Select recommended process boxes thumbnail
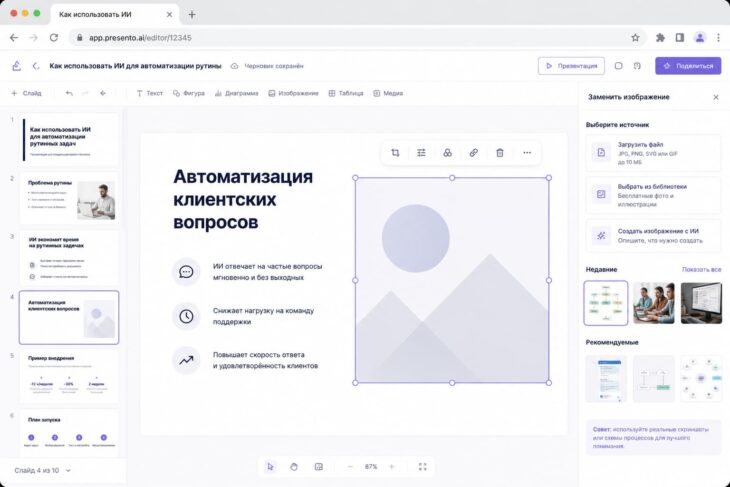Screen dimensions: 730x487 654,379
